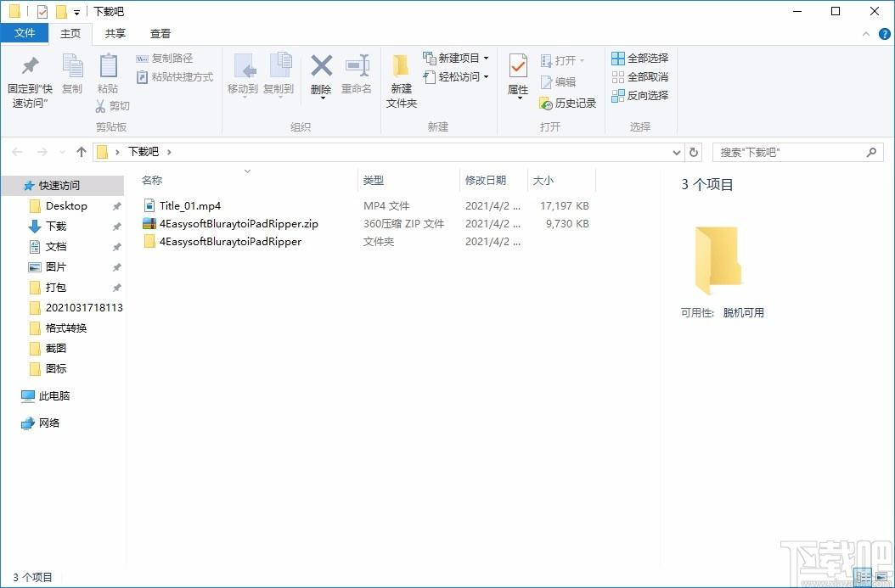Open 打包 folder in sidebar
Image resolution: width=895 pixels, height=588 pixels.
coord(56,287)
